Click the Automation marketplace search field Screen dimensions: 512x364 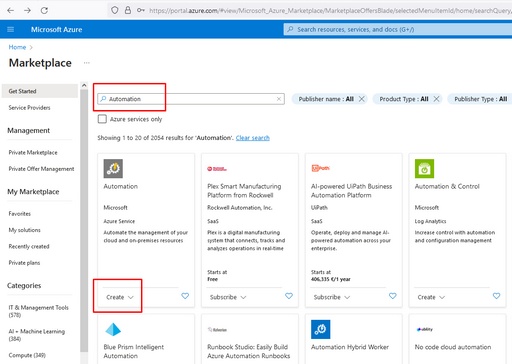point(191,99)
